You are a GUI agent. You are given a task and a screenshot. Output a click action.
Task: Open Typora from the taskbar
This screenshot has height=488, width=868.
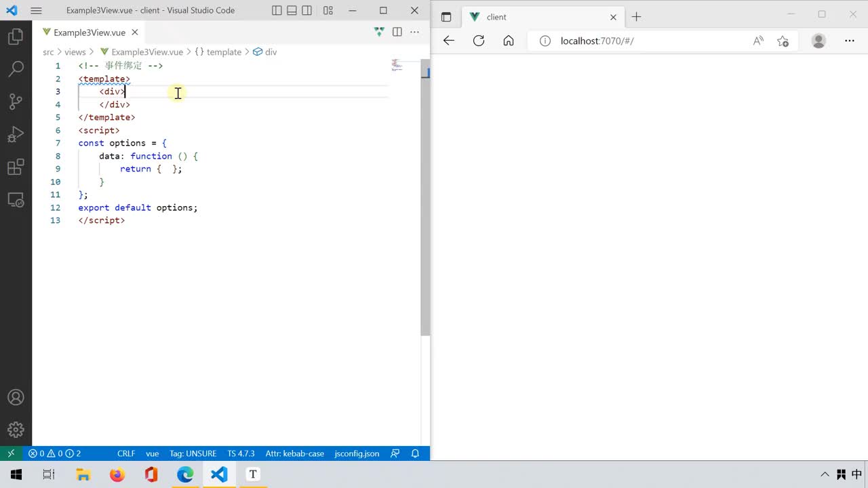click(253, 474)
